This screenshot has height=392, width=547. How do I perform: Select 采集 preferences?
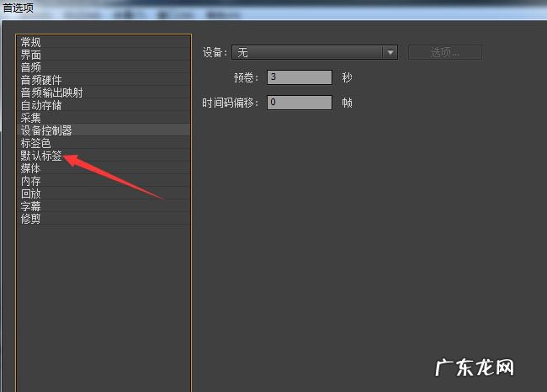coord(104,118)
